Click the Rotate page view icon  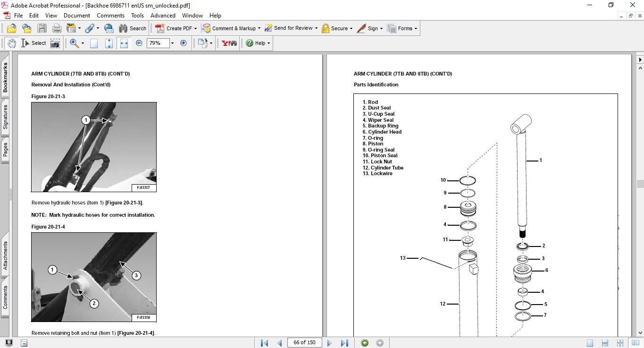(203, 43)
